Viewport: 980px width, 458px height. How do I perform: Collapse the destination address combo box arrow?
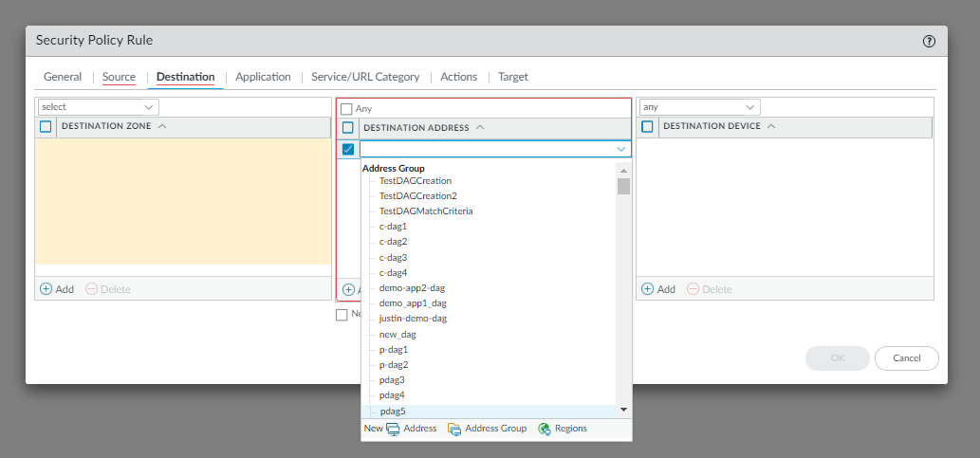click(x=621, y=149)
